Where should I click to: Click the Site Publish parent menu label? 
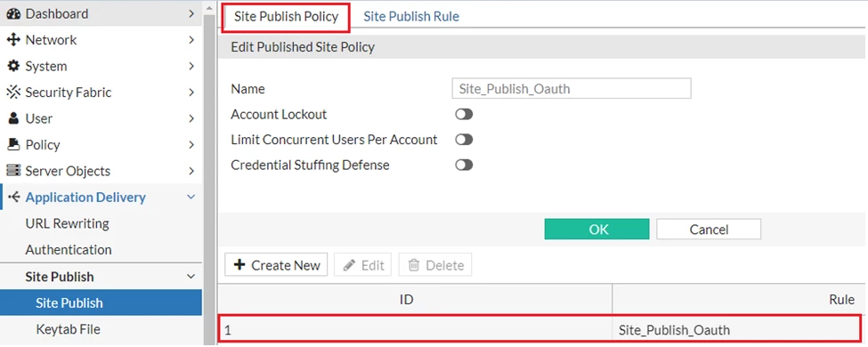(x=60, y=277)
